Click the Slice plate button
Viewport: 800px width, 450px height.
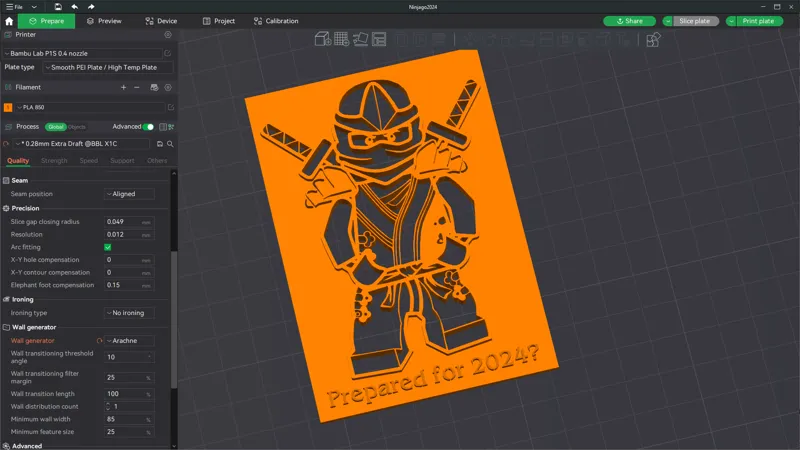click(x=695, y=21)
